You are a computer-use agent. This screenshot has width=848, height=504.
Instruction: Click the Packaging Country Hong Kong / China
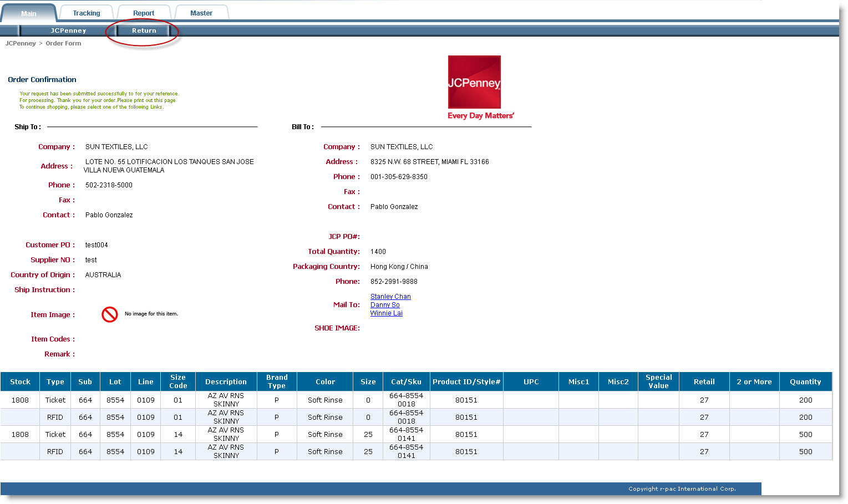tap(399, 266)
